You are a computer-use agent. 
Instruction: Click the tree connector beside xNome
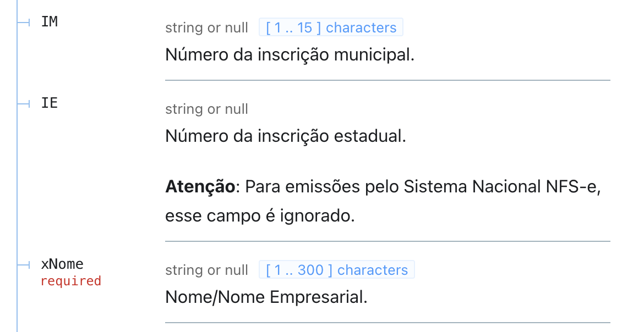point(24,265)
